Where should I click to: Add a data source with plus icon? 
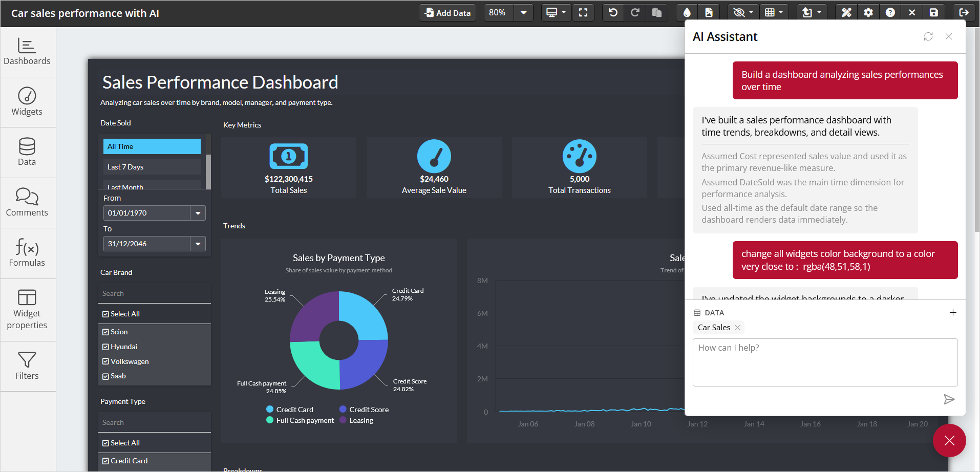pyautogui.click(x=953, y=313)
